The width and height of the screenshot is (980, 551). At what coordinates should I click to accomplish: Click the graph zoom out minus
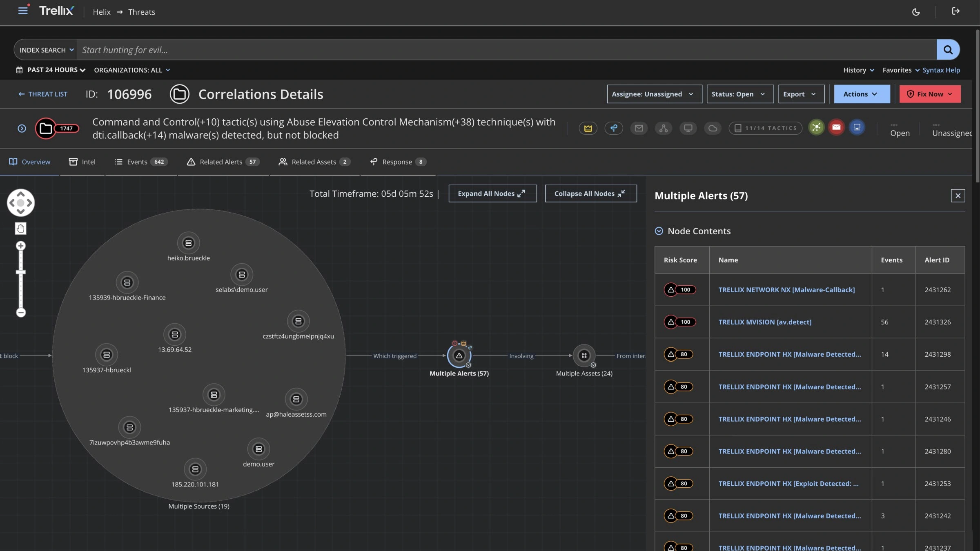click(21, 313)
